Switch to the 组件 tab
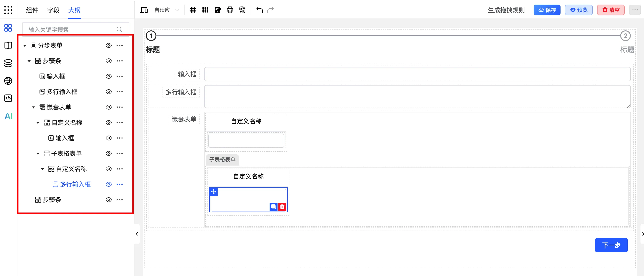The height and width of the screenshot is (276, 644). tap(32, 10)
